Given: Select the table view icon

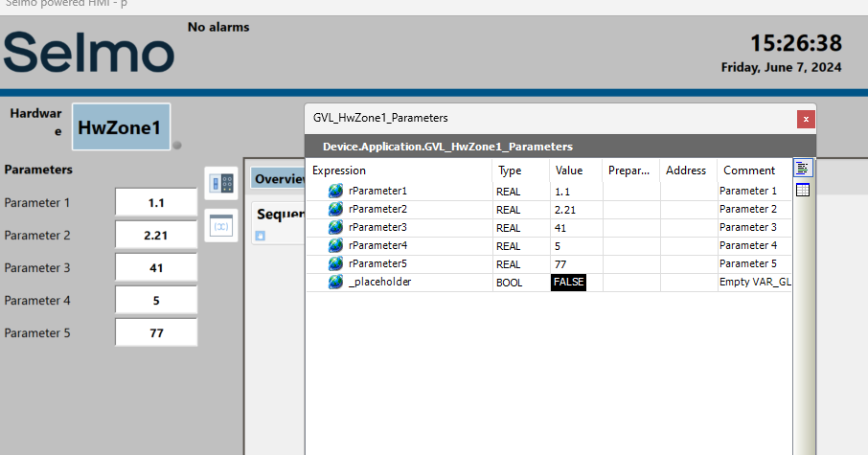Looking at the screenshot, I should tap(803, 190).
